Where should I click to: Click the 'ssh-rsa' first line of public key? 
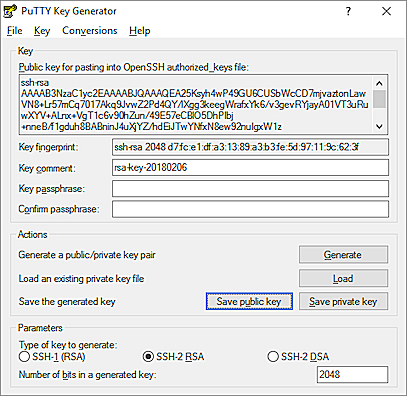[35, 82]
